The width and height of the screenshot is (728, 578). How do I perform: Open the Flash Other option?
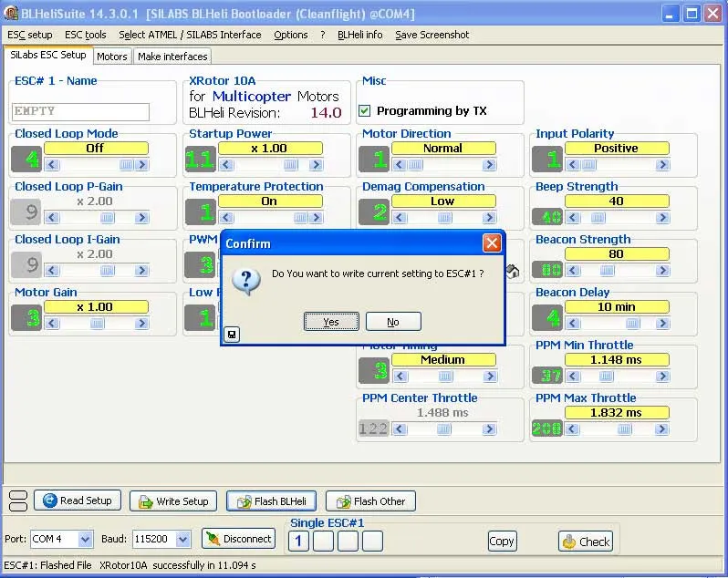pyautogui.click(x=370, y=501)
